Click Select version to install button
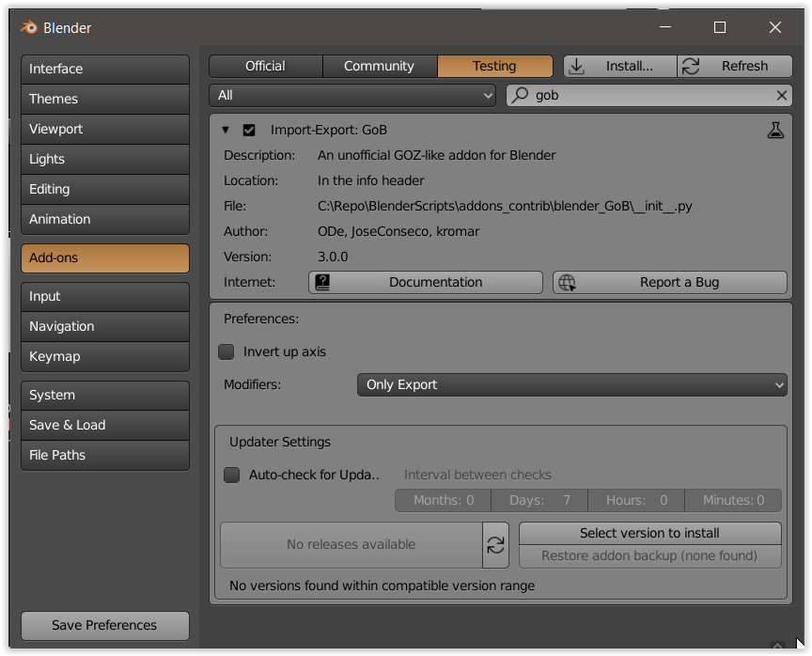 [649, 533]
